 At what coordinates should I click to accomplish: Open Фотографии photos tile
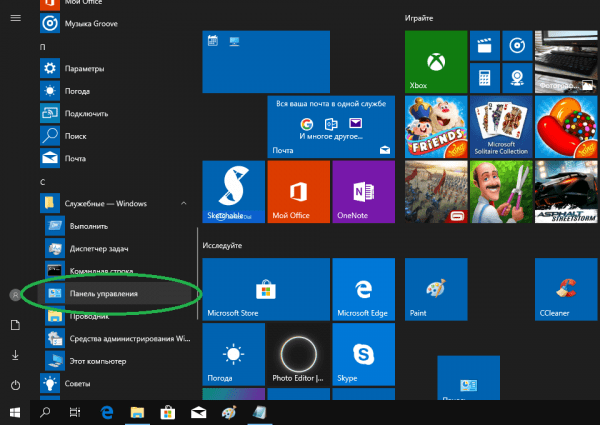[x=566, y=62]
